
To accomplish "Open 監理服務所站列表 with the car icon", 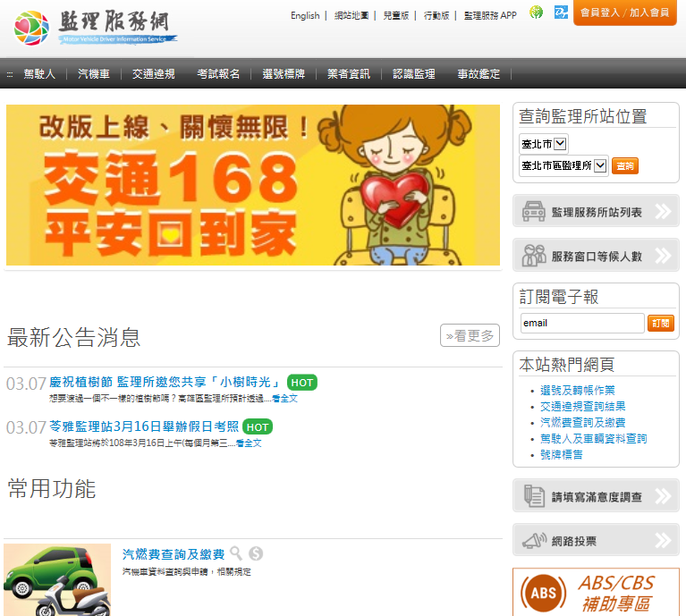I will pos(596,211).
